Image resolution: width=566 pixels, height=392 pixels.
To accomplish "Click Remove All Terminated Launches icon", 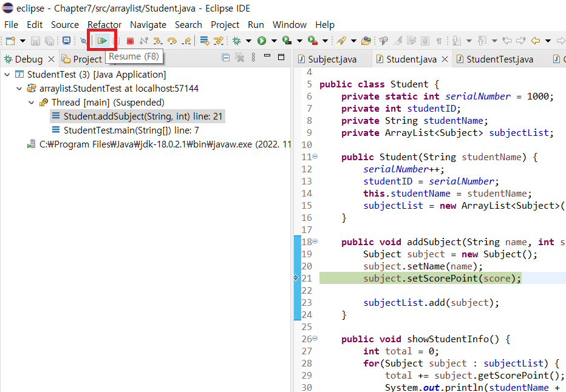I will coord(239,57).
